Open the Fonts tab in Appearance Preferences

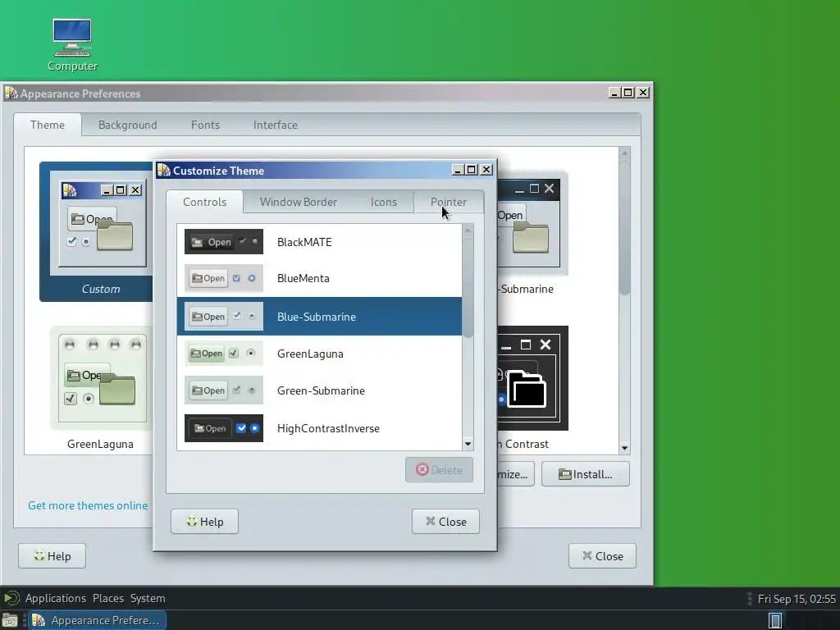pyautogui.click(x=205, y=125)
